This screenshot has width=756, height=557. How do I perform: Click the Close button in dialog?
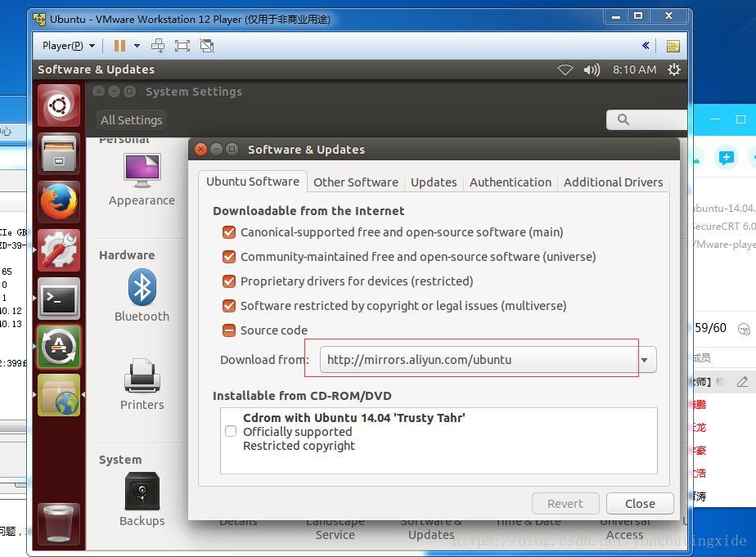(640, 504)
